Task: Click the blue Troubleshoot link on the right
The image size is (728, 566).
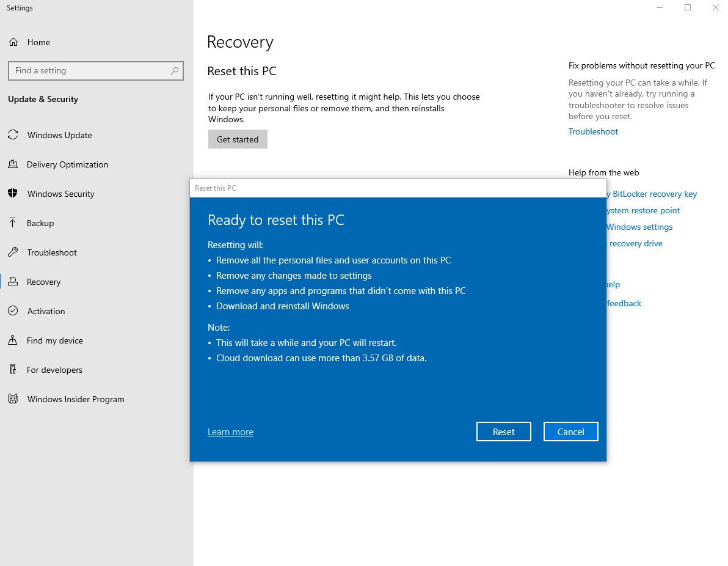Action: click(x=593, y=131)
